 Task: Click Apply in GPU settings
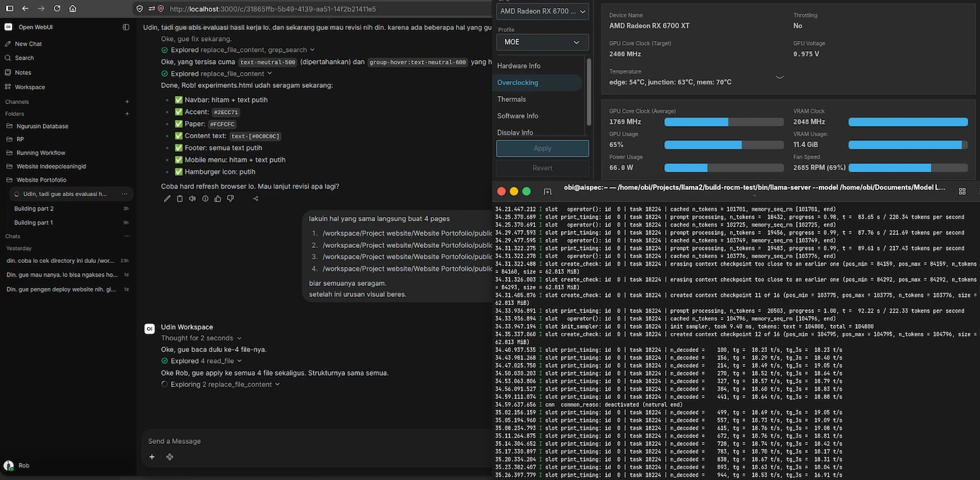tap(542, 148)
